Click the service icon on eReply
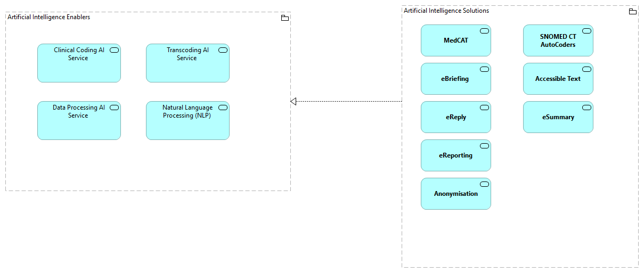644x273 pixels. [484, 107]
